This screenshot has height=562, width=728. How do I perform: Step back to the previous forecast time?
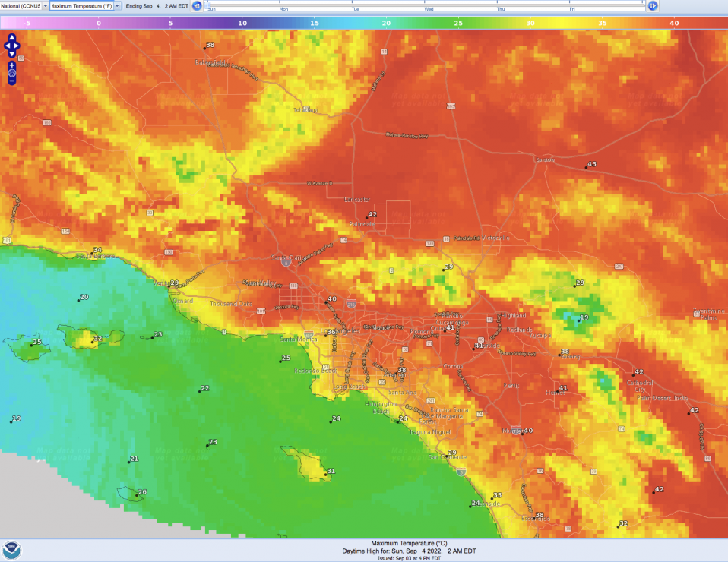tap(197, 6)
